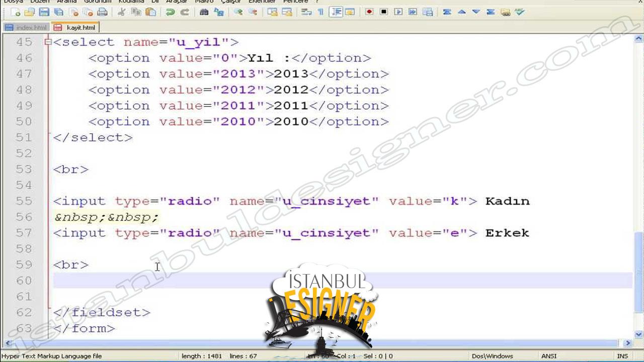Click the blue down-triangle toolbar icon
Image resolution: width=644 pixels, height=362 pixels.
point(476,12)
